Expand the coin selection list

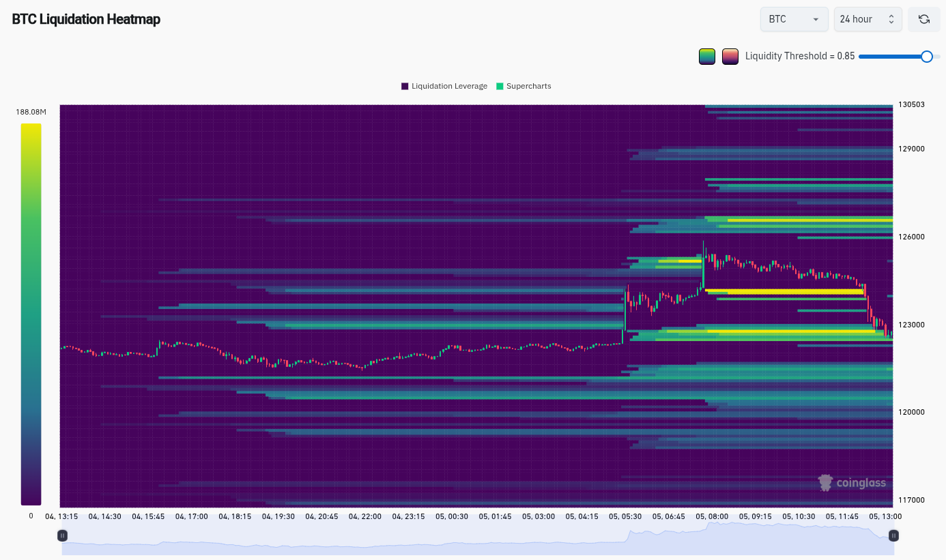(x=794, y=19)
